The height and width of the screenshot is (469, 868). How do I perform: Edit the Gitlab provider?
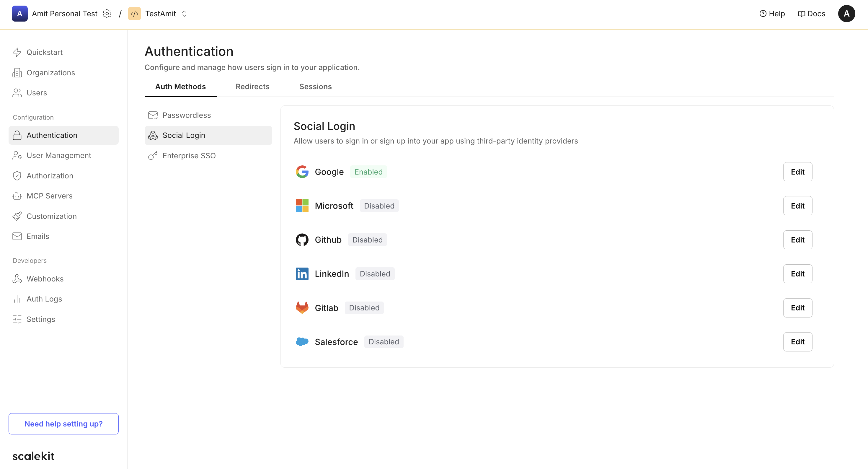click(x=797, y=308)
